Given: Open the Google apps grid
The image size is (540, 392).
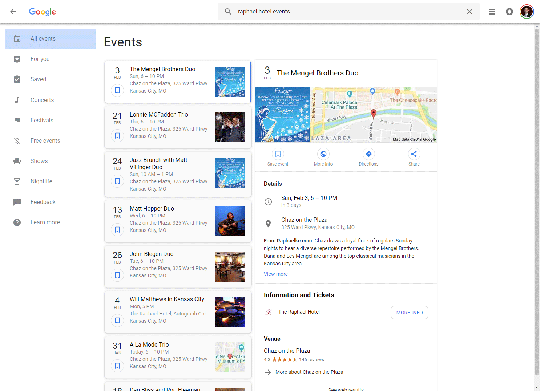Looking at the screenshot, I should point(492,12).
